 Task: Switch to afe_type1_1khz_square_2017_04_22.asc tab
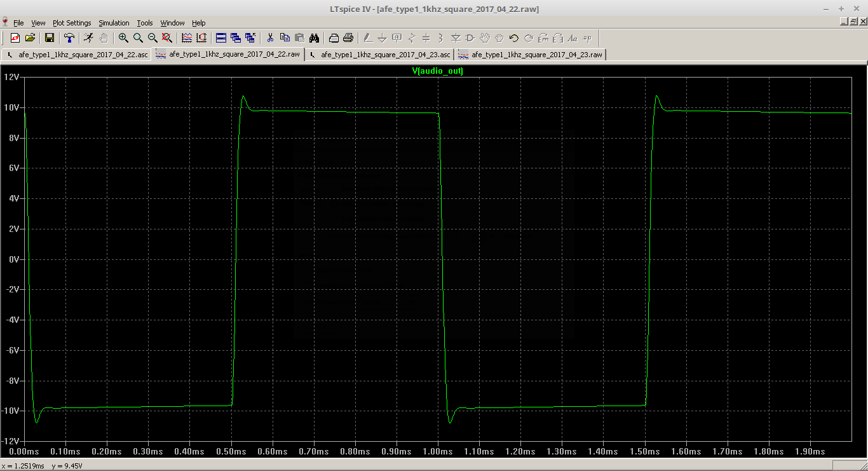77,55
